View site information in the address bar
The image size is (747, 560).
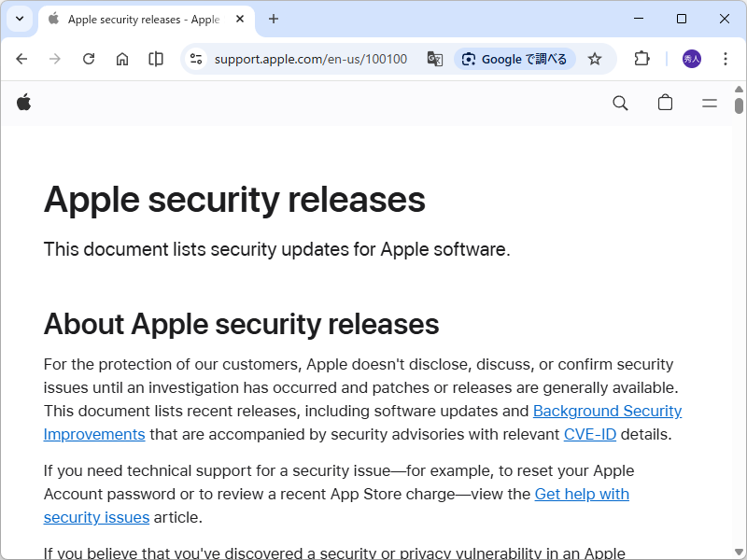pos(196,58)
